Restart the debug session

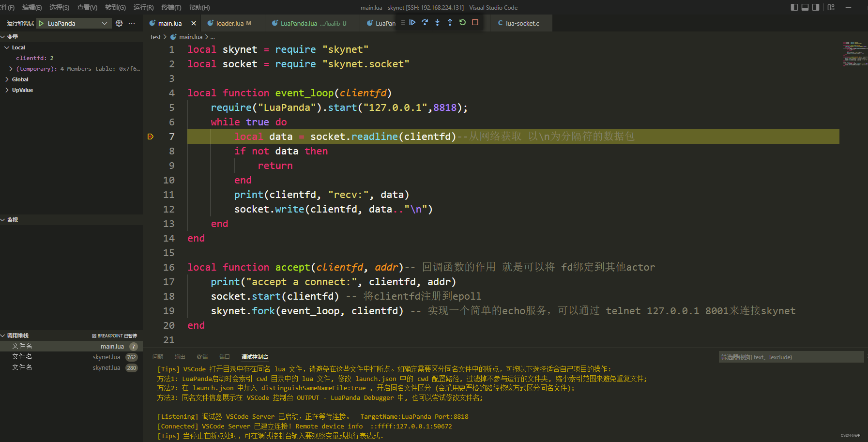[463, 22]
